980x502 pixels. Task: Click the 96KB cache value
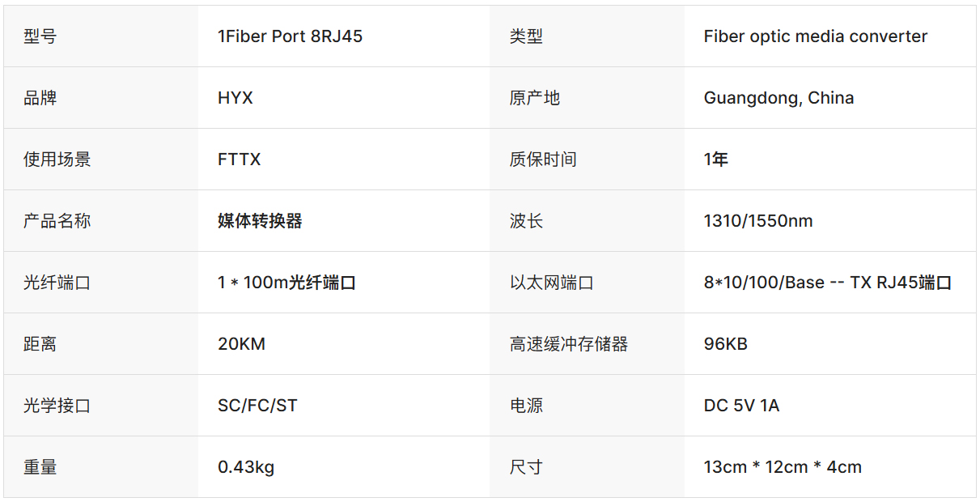pyautogui.click(x=726, y=344)
